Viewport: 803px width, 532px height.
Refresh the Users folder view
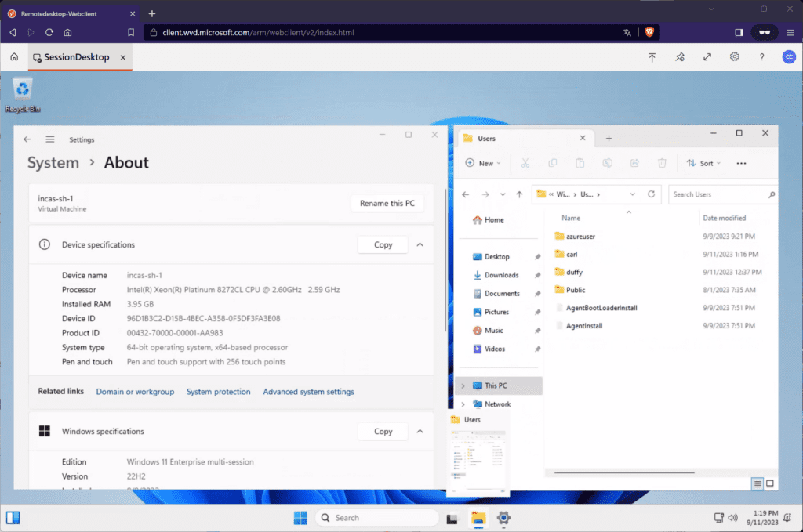[x=652, y=194]
